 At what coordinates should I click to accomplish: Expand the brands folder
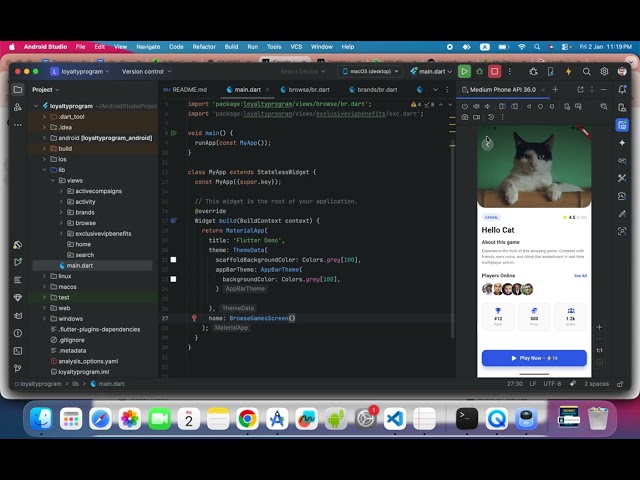click(x=61, y=212)
